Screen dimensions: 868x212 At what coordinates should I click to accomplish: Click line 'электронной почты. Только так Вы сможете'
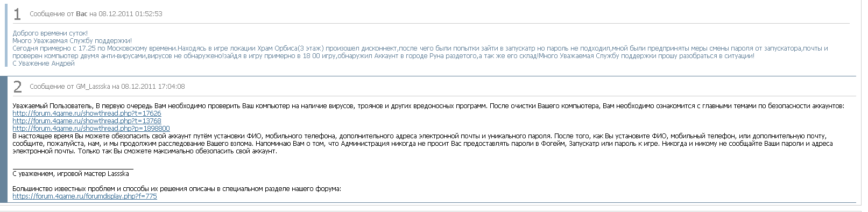[145, 151]
